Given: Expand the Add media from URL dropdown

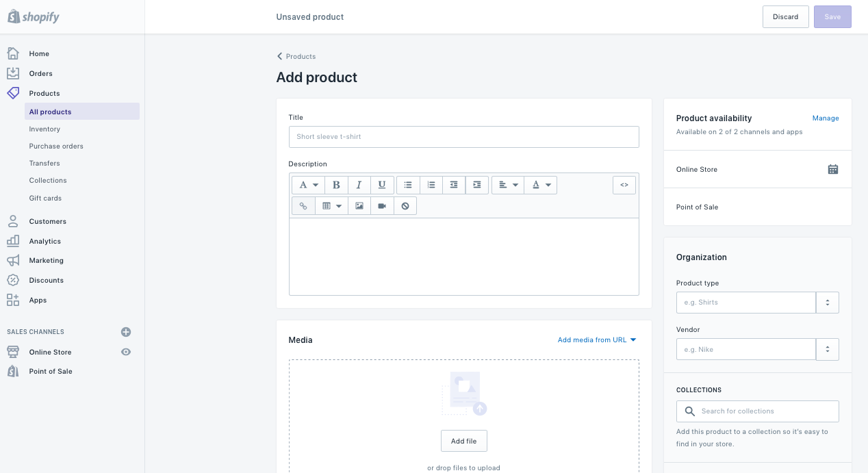Looking at the screenshot, I should tap(596, 340).
